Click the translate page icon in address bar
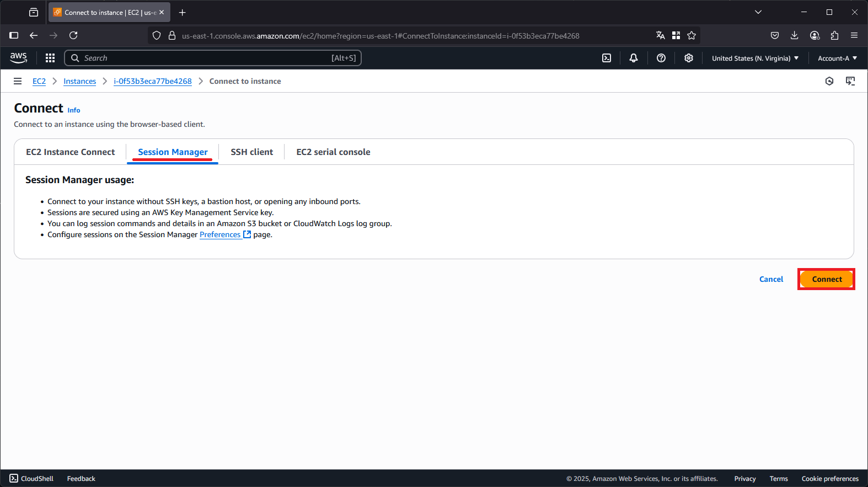The image size is (868, 487). pyautogui.click(x=661, y=35)
